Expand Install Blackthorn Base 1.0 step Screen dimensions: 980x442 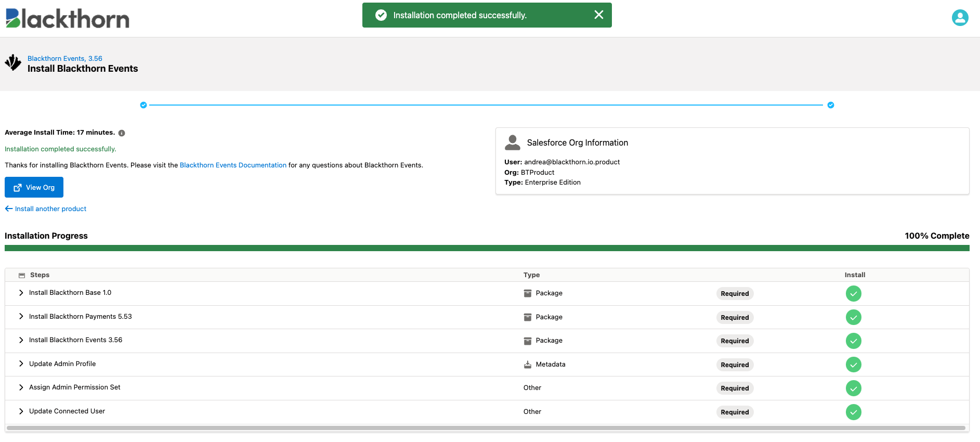(21, 293)
